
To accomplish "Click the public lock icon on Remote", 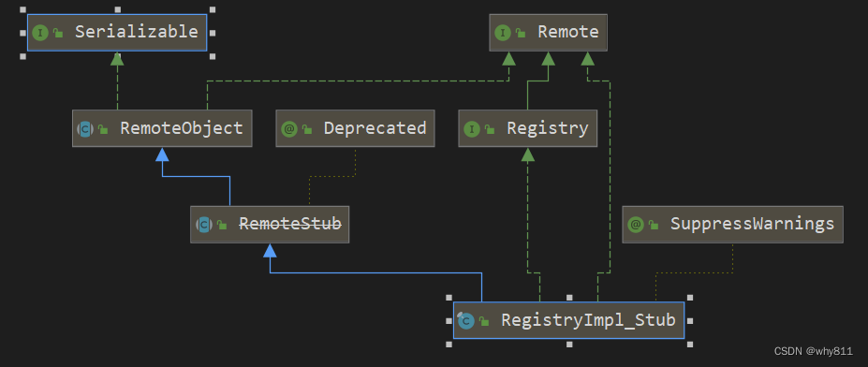I will click(x=520, y=33).
